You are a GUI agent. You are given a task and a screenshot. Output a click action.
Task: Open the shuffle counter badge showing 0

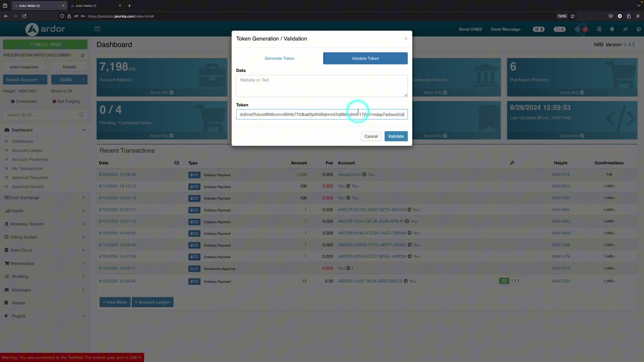coord(538,29)
